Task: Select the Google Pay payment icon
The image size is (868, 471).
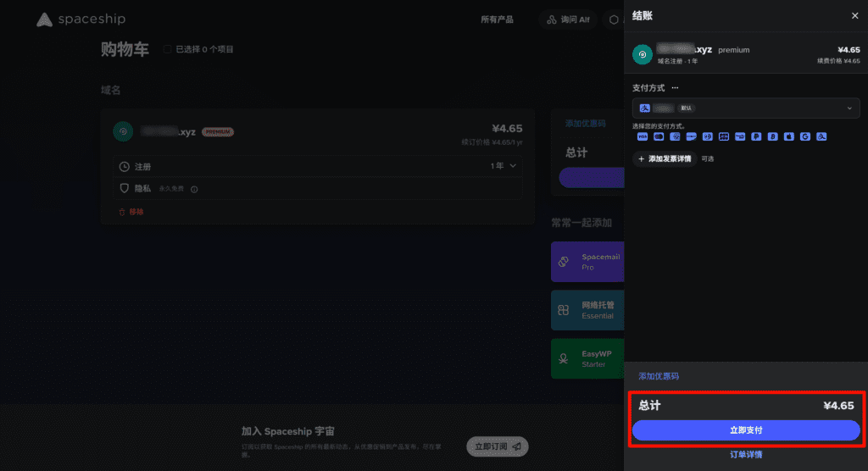Action: pos(804,136)
